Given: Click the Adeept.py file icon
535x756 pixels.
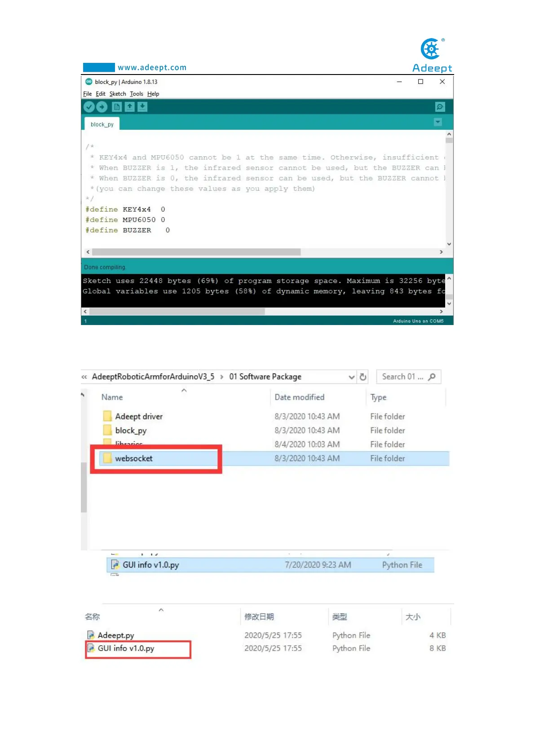Looking at the screenshot, I should (x=91, y=635).
